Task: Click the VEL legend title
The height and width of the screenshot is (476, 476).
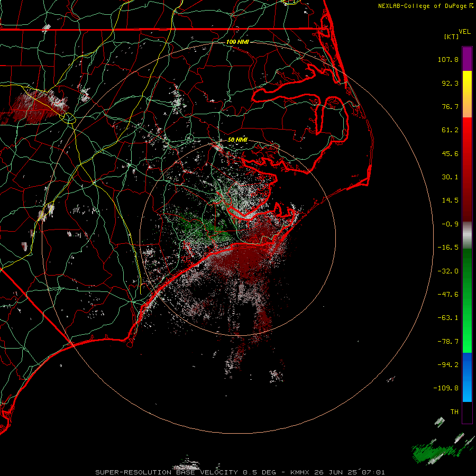Action: tap(464, 32)
